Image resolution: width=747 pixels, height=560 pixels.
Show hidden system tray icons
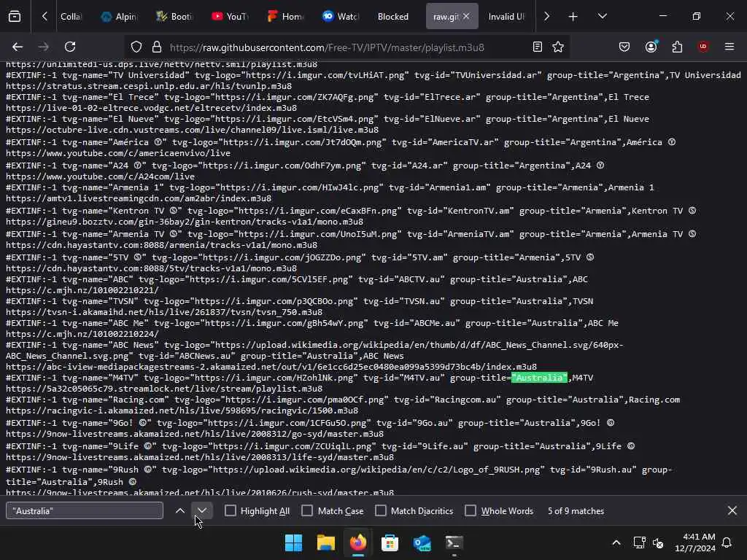pyautogui.click(x=616, y=542)
